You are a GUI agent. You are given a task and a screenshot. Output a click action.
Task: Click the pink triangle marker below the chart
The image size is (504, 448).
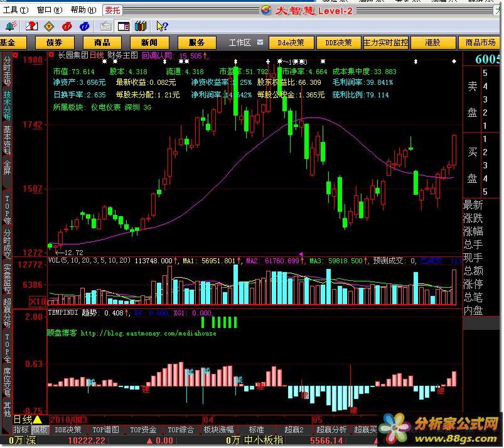[x=301, y=254]
